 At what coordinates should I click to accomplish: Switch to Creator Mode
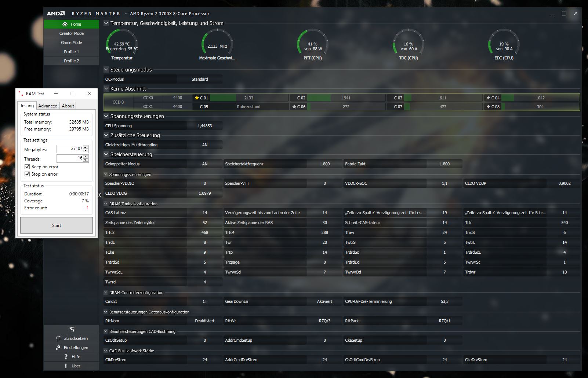pos(72,33)
